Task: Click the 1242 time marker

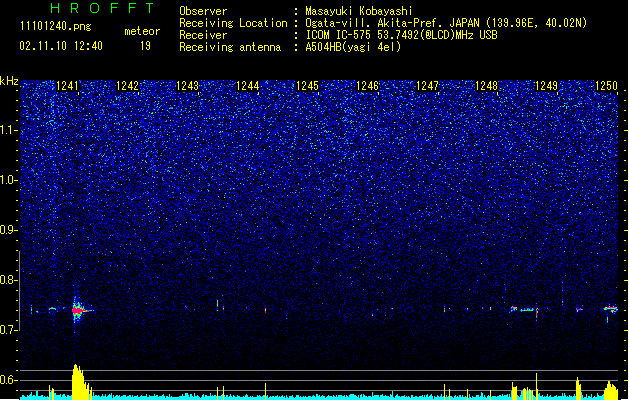Action: (x=127, y=86)
